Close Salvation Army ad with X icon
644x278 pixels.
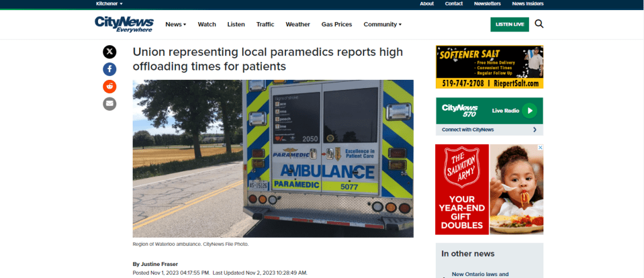540,147
